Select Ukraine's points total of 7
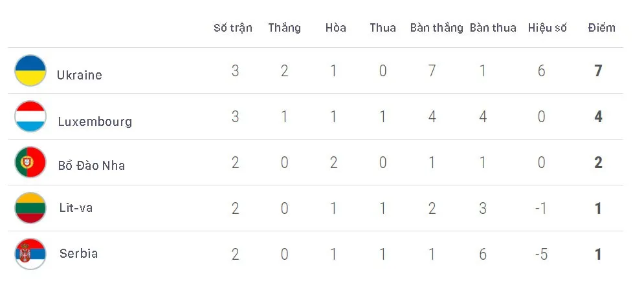This screenshot has width=644, height=283. point(599,71)
